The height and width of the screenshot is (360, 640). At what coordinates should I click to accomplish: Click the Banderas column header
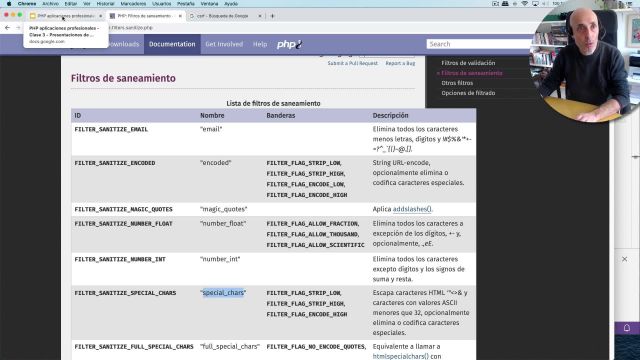point(280,116)
